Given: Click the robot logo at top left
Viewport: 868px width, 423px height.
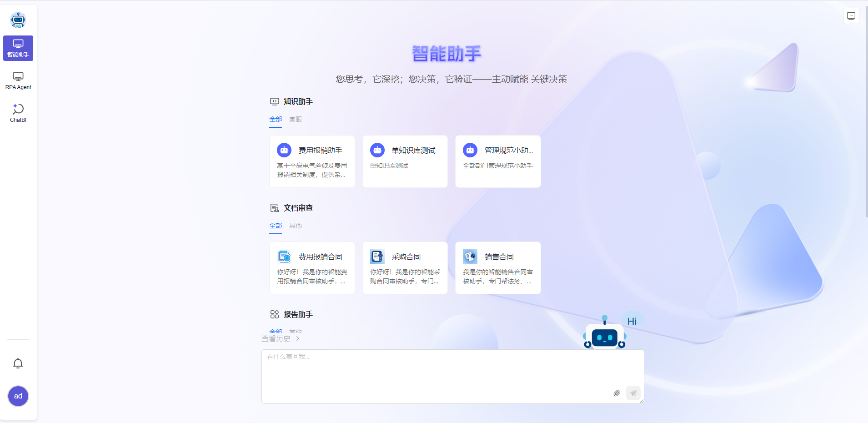Looking at the screenshot, I should click(18, 20).
